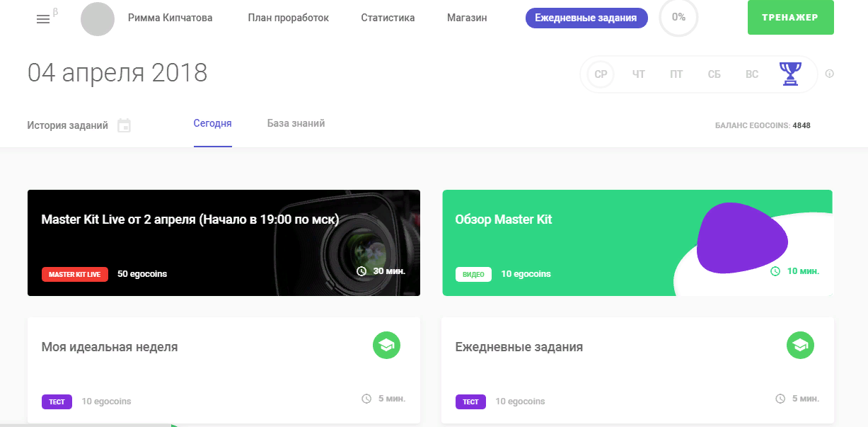Screen dimensions: 868x427
Task: Click the trophy icon in week tracker
Action: pos(790,74)
